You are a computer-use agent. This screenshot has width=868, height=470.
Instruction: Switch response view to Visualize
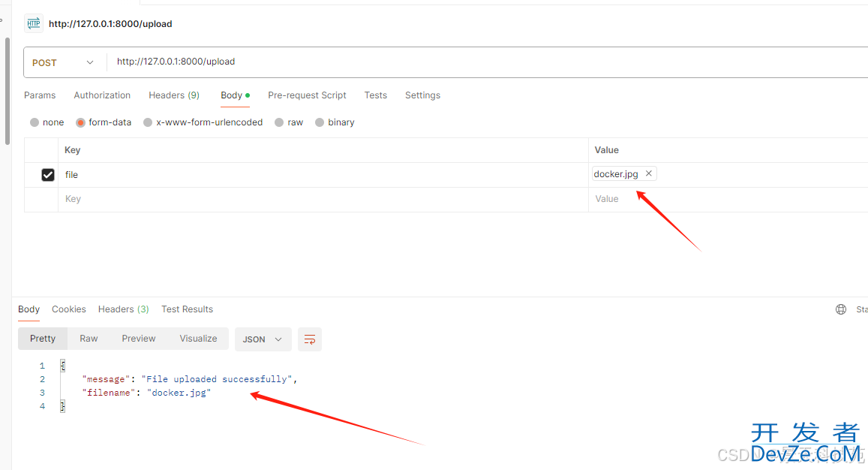198,339
